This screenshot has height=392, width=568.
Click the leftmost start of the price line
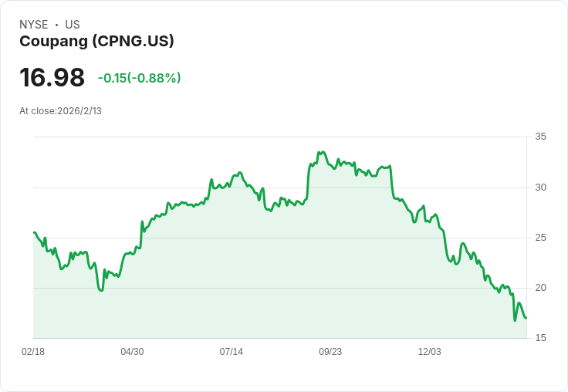pos(34,232)
